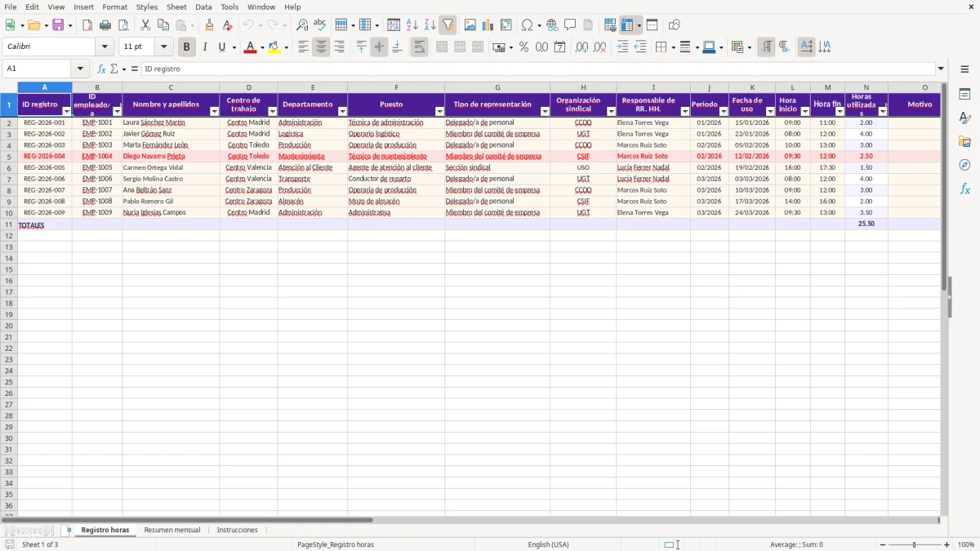
Task: Sort descending using Z-A icon
Action: (430, 25)
